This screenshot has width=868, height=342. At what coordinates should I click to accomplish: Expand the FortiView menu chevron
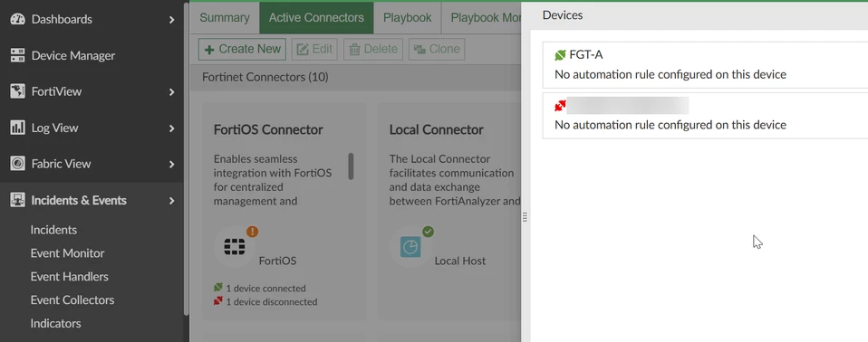click(x=171, y=91)
